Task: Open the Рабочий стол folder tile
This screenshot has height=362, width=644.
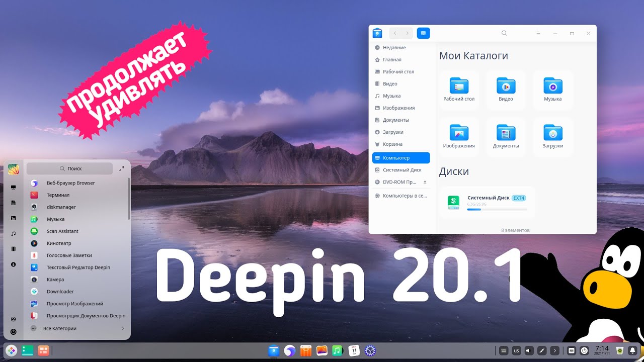Action: (x=459, y=90)
